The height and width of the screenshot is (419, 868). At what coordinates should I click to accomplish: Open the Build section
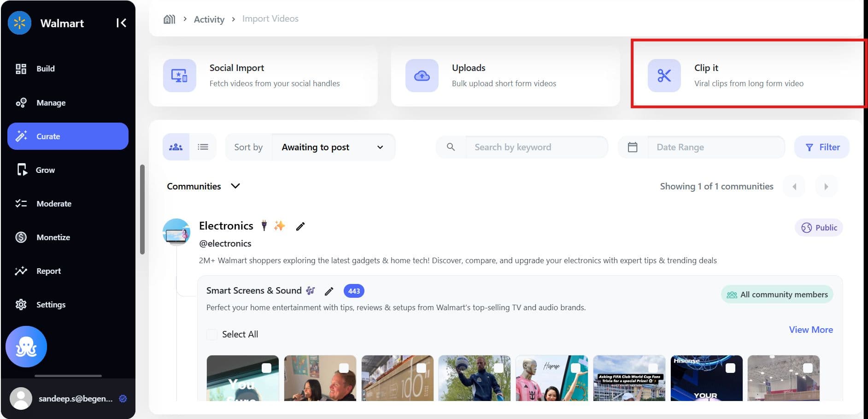click(x=68, y=69)
